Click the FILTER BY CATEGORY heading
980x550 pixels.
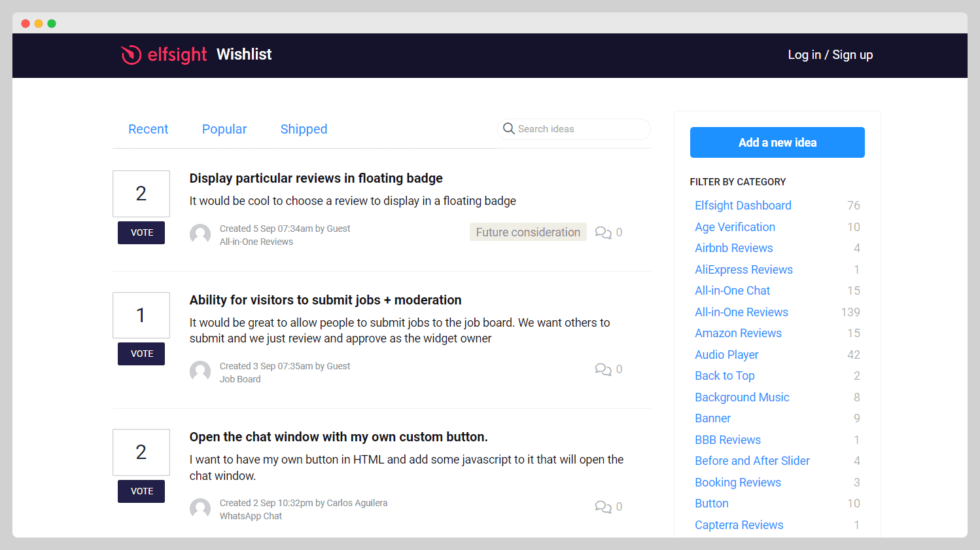[x=738, y=182]
